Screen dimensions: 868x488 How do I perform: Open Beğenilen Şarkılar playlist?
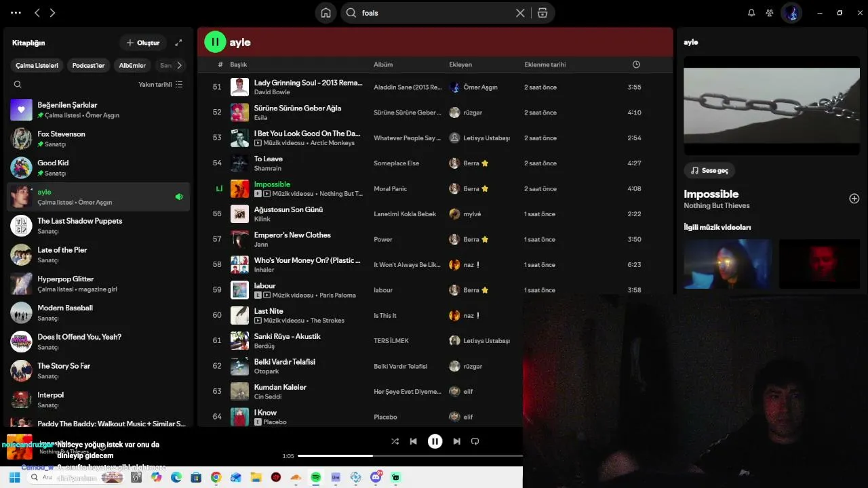coord(98,110)
